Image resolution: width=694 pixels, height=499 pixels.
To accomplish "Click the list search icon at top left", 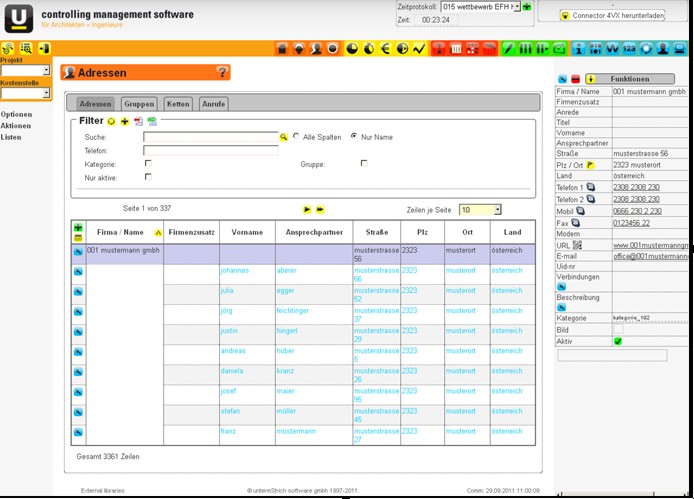I will click(26, 48).
